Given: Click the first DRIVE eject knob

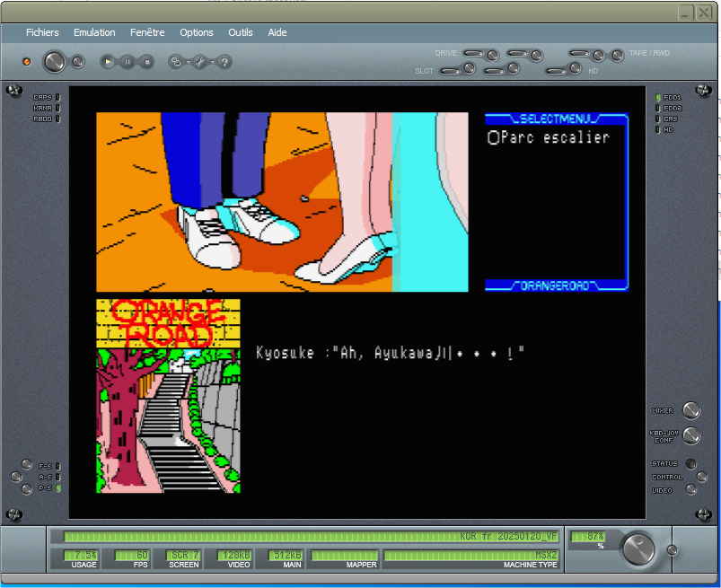Looking at the screenshot, I should (x=492, y=56).
